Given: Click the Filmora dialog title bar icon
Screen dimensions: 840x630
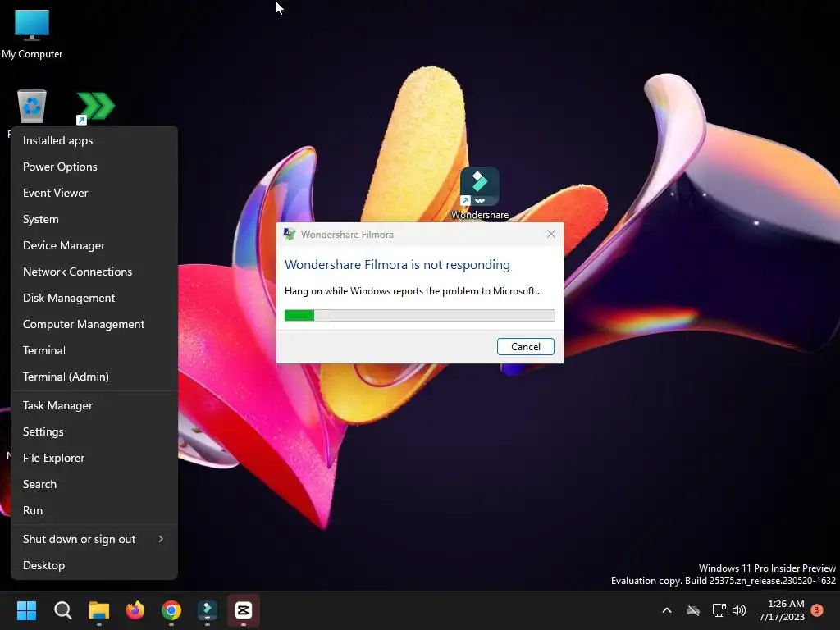Looking at the screenshot, I should coord(290,234).
